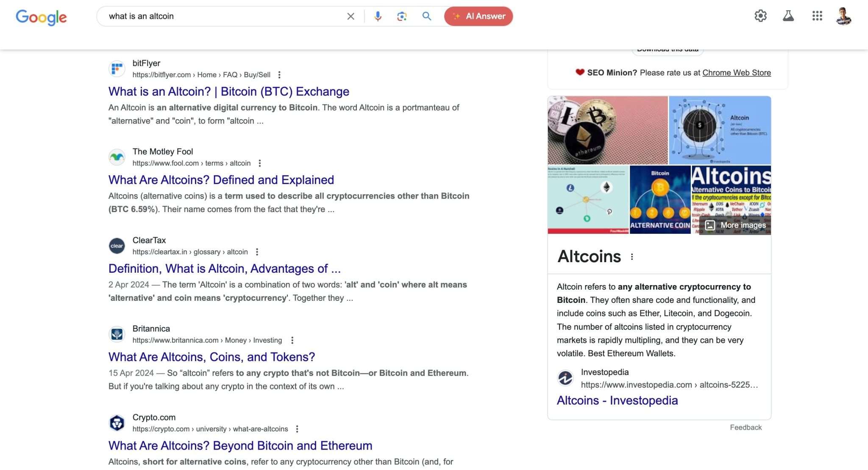Open the Google apps grid
The height and width of the screenshot is (470, 868).
[817, 16]
